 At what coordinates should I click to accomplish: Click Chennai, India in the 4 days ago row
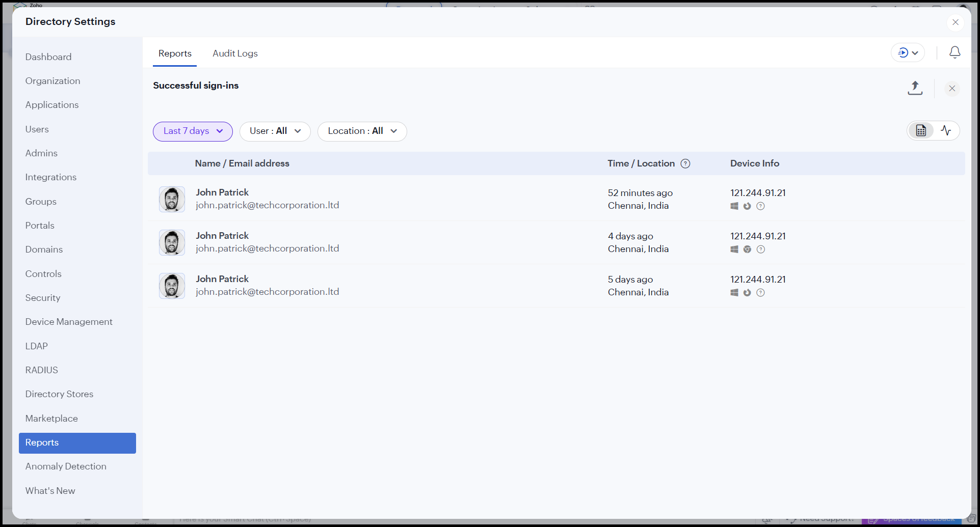pyautogui.click(x=638, y=249)
